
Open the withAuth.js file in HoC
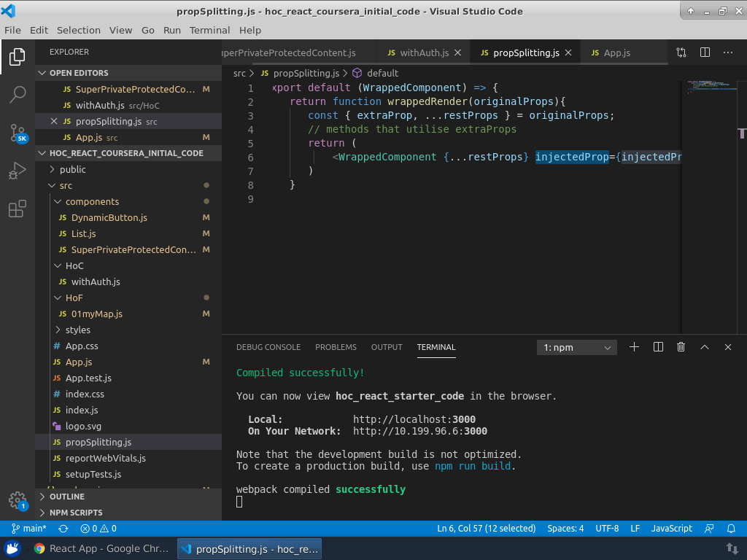coord(96,281)
